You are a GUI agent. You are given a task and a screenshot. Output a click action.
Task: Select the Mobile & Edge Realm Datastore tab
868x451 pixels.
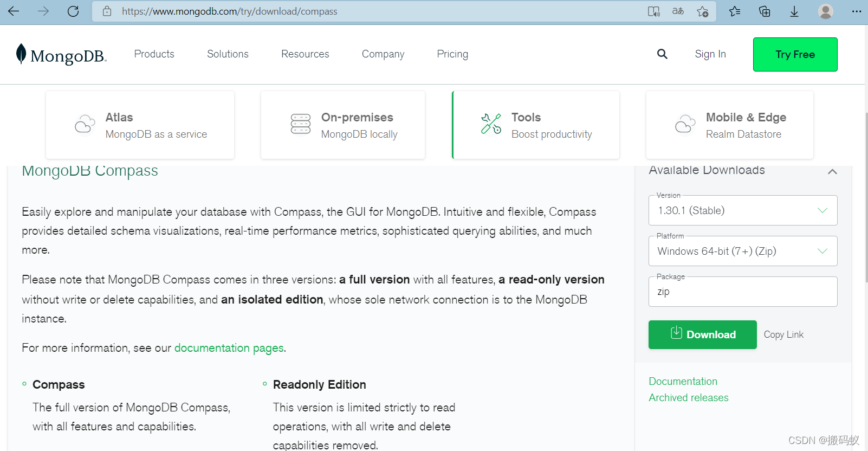point(730,125)
